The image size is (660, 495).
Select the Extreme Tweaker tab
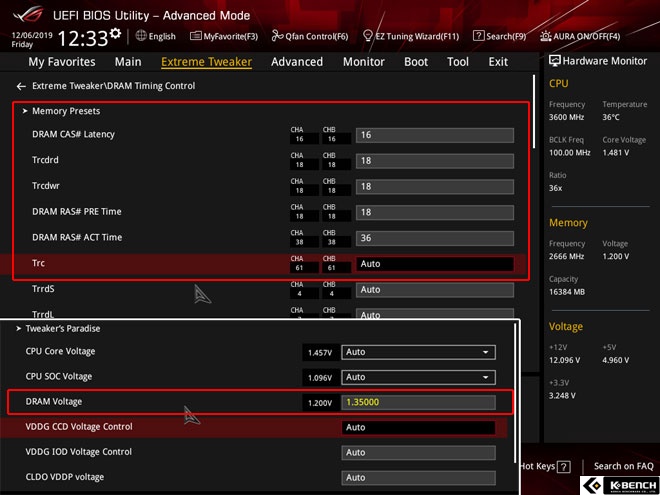tap(207, 62)
